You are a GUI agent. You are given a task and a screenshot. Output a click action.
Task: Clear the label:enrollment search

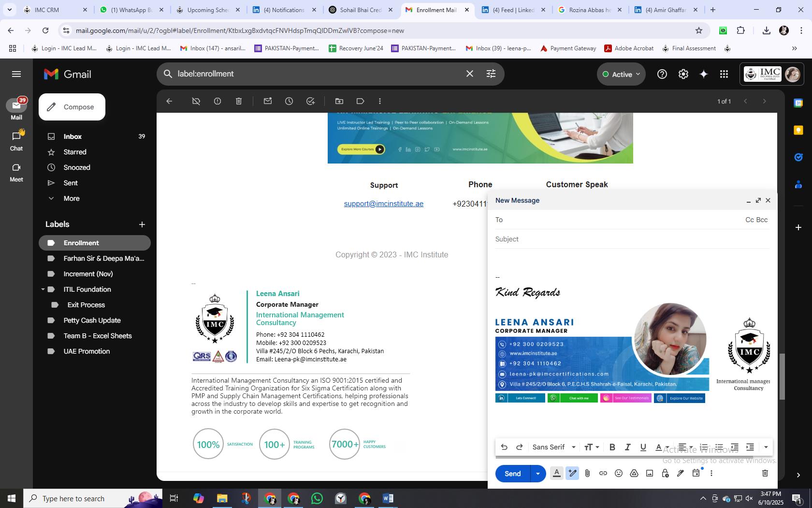point(469,74)
